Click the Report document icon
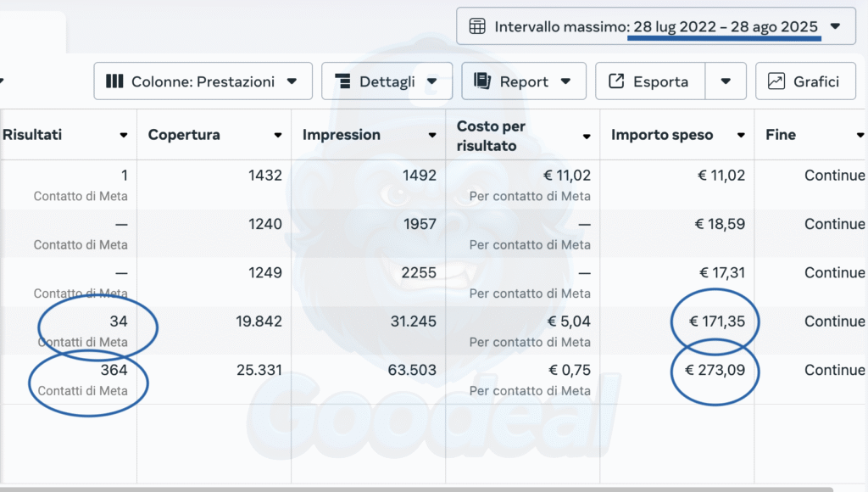 tap(482, 81)
